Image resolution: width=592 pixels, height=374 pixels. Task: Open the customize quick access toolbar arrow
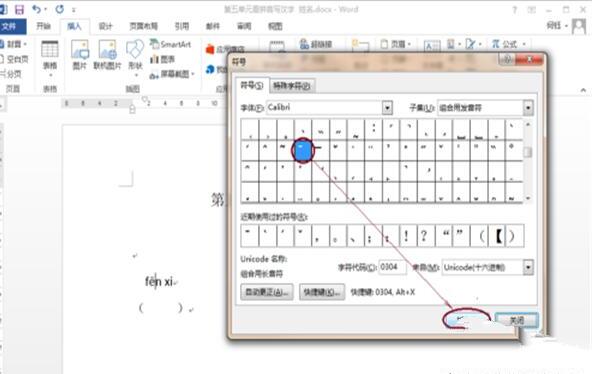pos(73,10)
